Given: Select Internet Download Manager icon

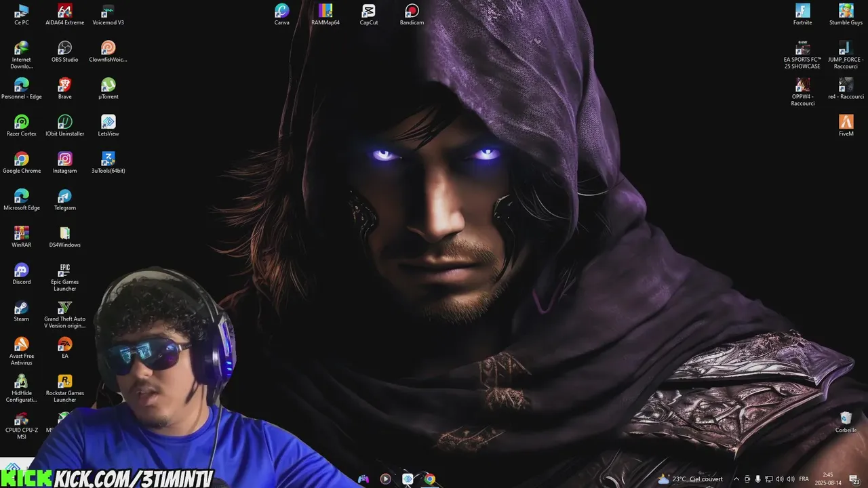Looking at the screenshot, I should point(22,55).
